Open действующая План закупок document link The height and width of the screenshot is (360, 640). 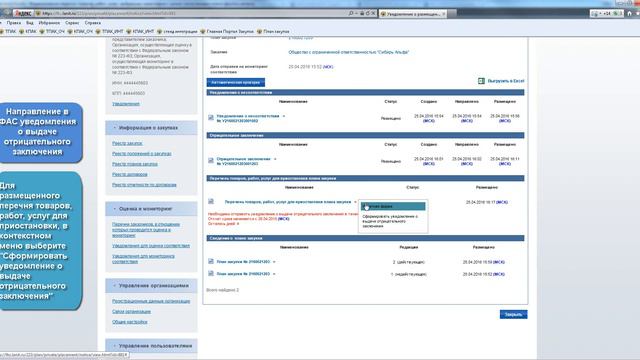[243, 262]
